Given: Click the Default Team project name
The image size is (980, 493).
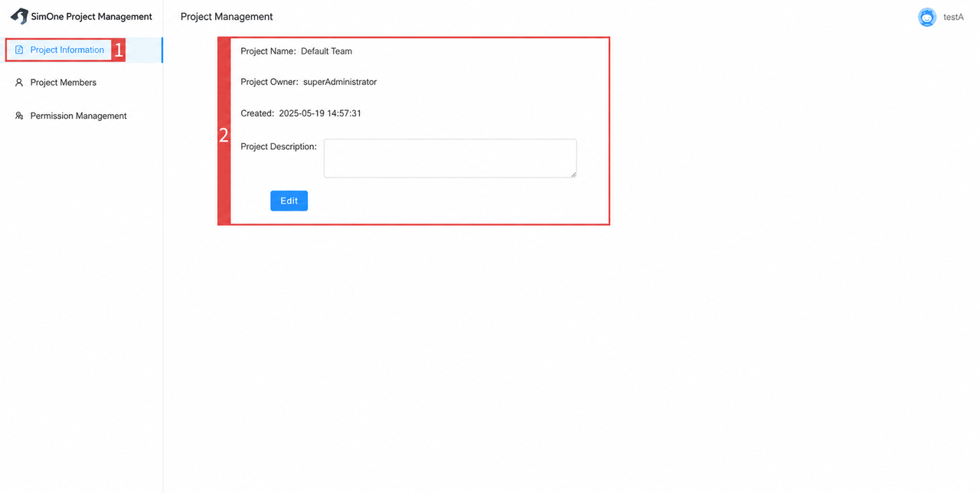Looking at the screenshot, I should point(326,51).
